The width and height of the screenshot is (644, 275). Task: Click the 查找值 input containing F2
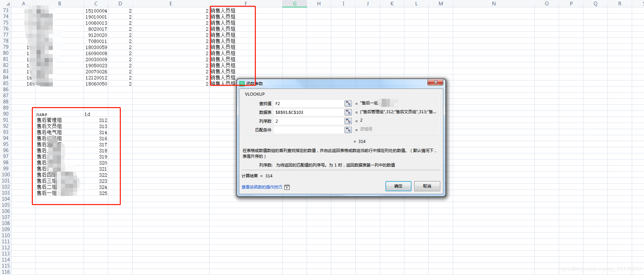309,103
